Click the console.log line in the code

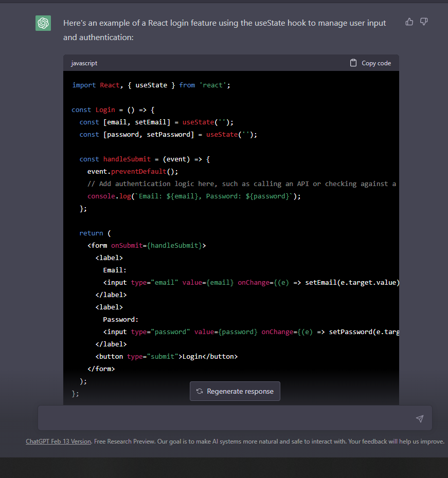pyautogui.click(x=193, y=196)
